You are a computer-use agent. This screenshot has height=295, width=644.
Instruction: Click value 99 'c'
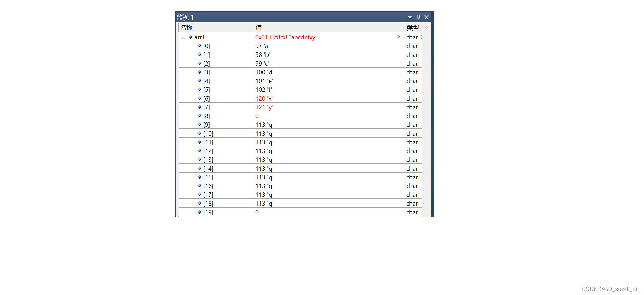tap(262, 64)
